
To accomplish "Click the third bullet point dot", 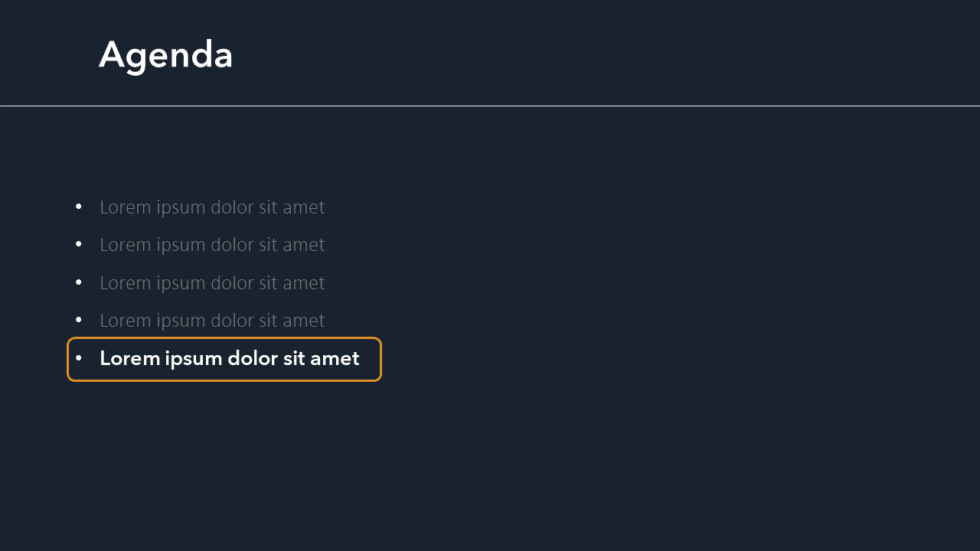I will (78, 282).
